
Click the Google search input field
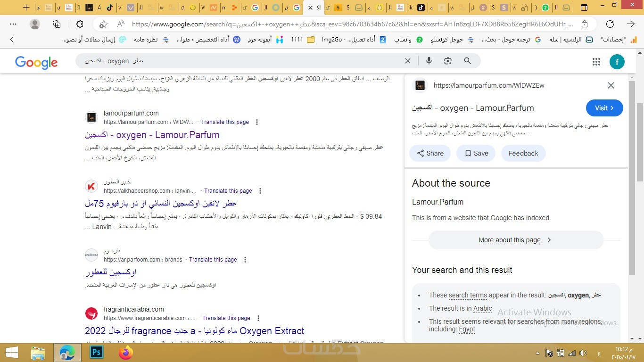(240, 61)
